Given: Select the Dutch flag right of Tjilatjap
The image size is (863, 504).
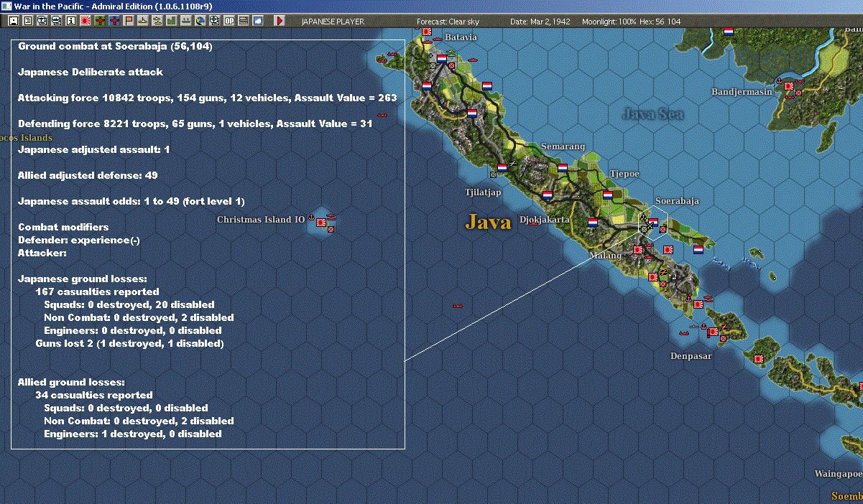Looking at the screenshot, I should [x=502, y=168].
